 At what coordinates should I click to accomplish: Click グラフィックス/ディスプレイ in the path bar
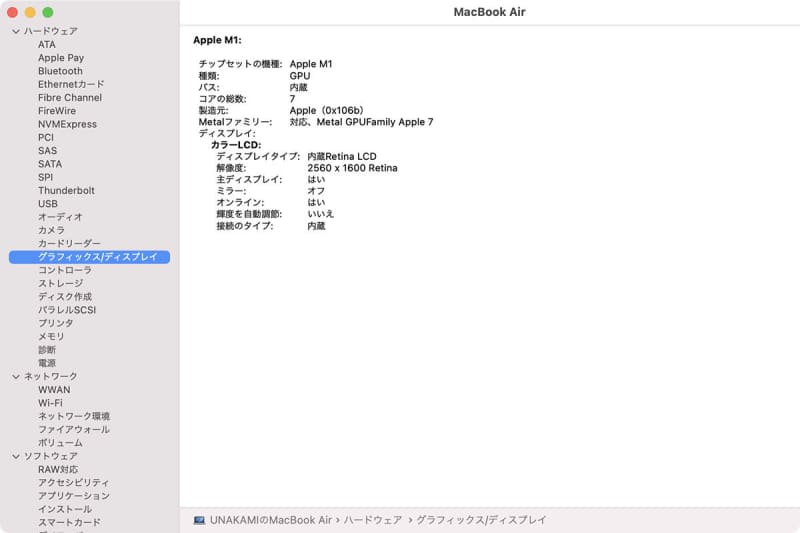(481, 520)
